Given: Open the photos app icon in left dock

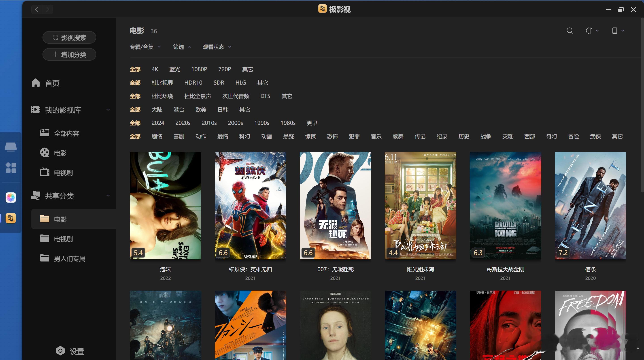Looking at the screenshot, I should (x=11, y=198).
